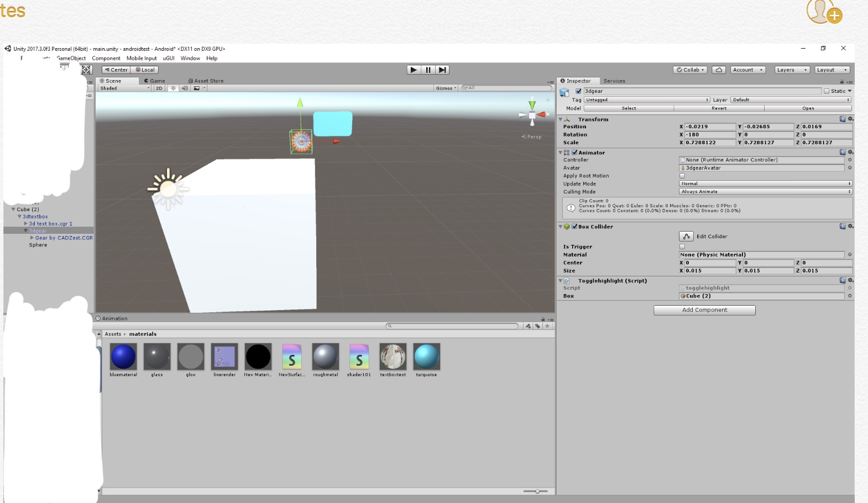Pick Controller object via circle selector
This screenshot has height=503, width=868.
pyautogui.click(x=850, y=160)
